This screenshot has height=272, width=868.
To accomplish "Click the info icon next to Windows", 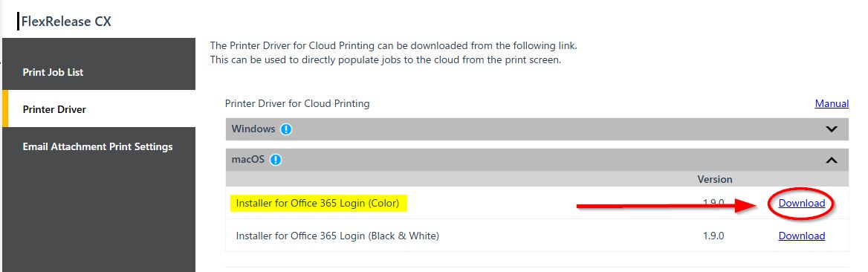I will tap(285, 129).
